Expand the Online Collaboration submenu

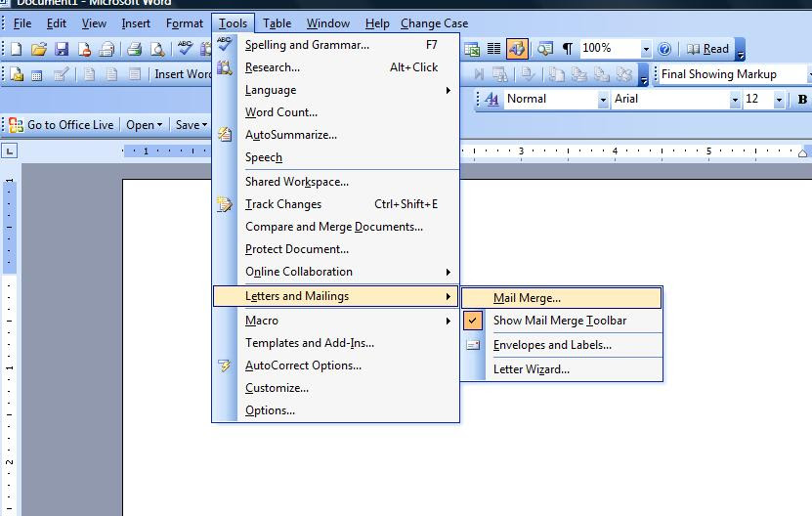tap(448, 272)
